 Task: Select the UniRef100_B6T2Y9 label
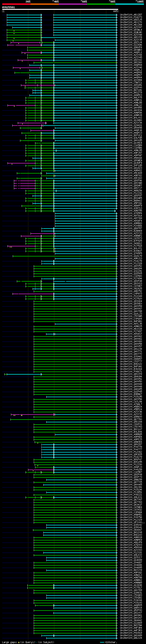[131, 570]
